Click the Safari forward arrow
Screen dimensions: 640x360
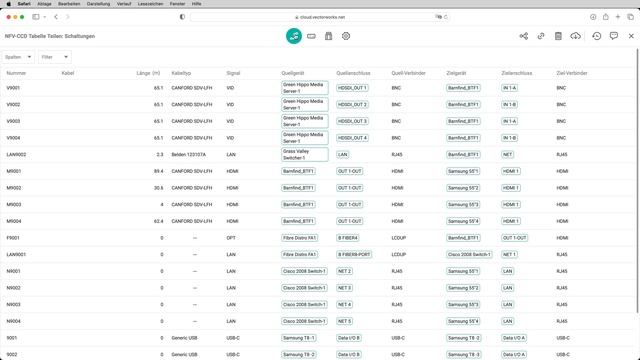click(x=67, y=17)
